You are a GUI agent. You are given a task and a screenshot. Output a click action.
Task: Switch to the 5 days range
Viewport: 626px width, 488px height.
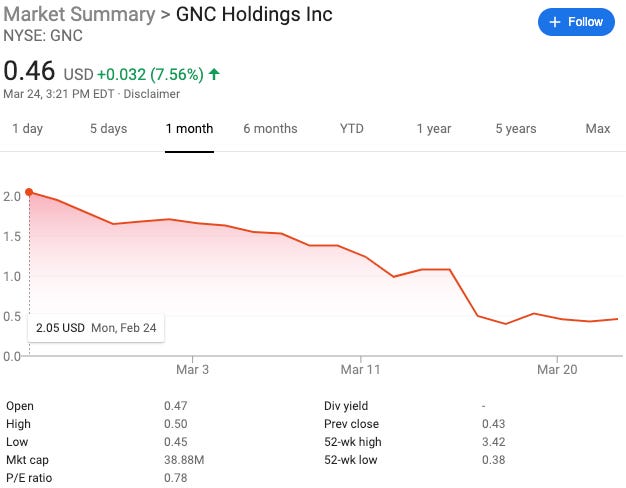[x=108, y=129]
